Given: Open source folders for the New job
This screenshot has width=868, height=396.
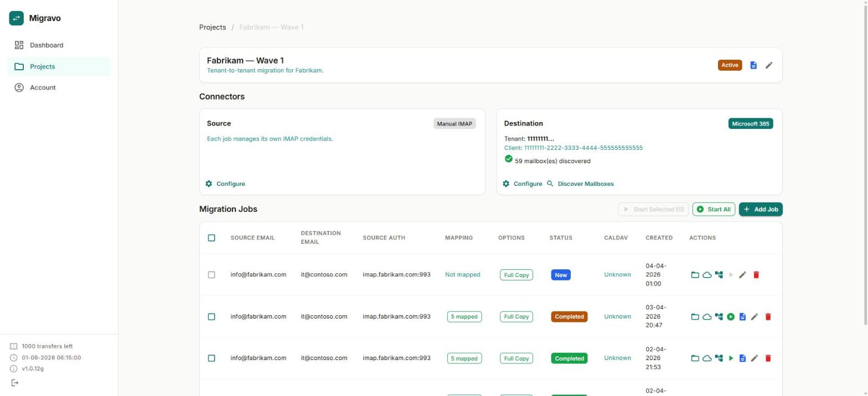Looking at the screenshot, I should (x=695, y=275).
